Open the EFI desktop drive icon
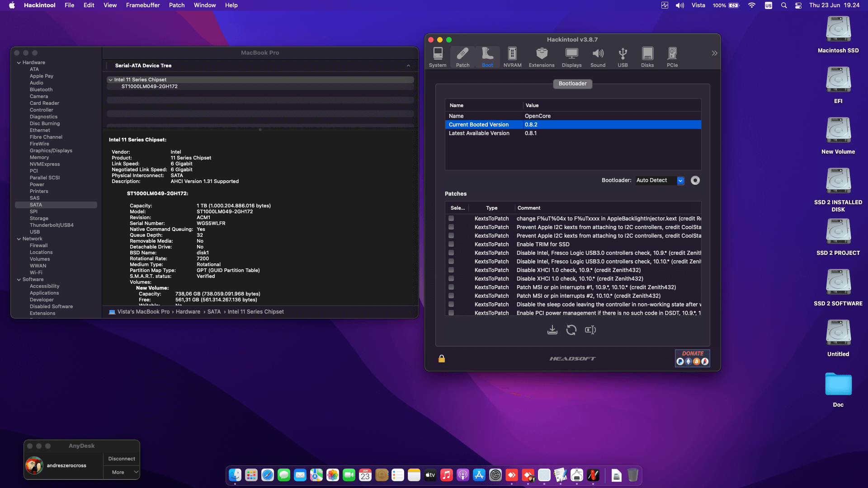The height and width of the screenshot is (488, 868). (838, 85)
